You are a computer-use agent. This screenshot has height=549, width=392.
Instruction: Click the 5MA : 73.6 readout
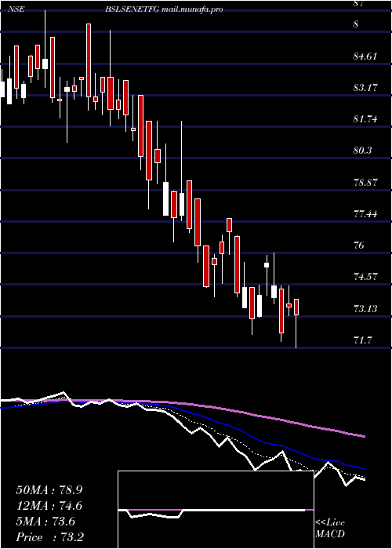(45, 522)
